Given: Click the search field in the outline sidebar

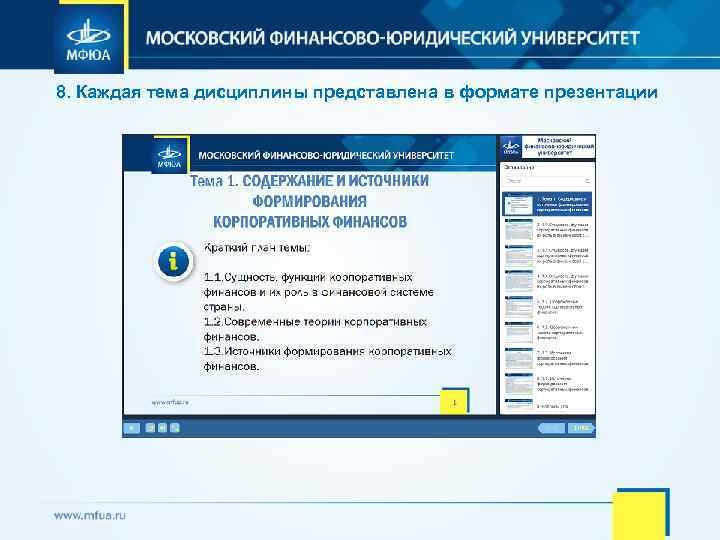Looking at the screenshot, I should tap(547, 181).
